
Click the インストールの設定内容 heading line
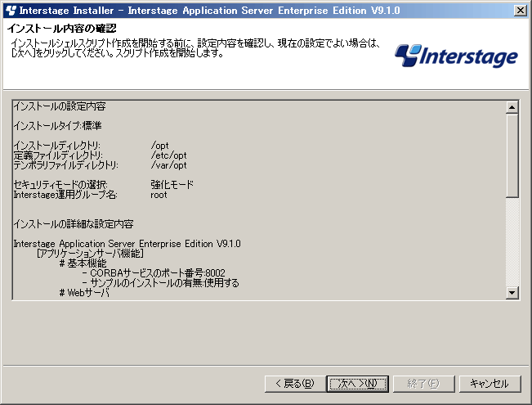60,106
